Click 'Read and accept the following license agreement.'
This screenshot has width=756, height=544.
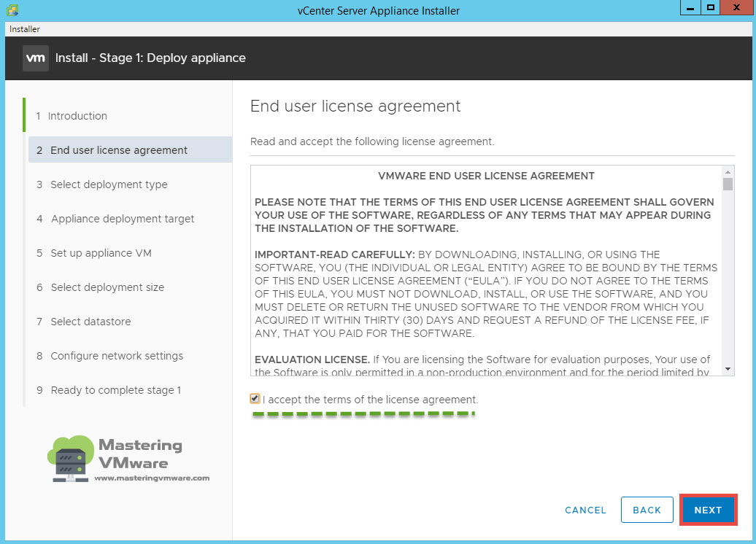coord(372,141)
